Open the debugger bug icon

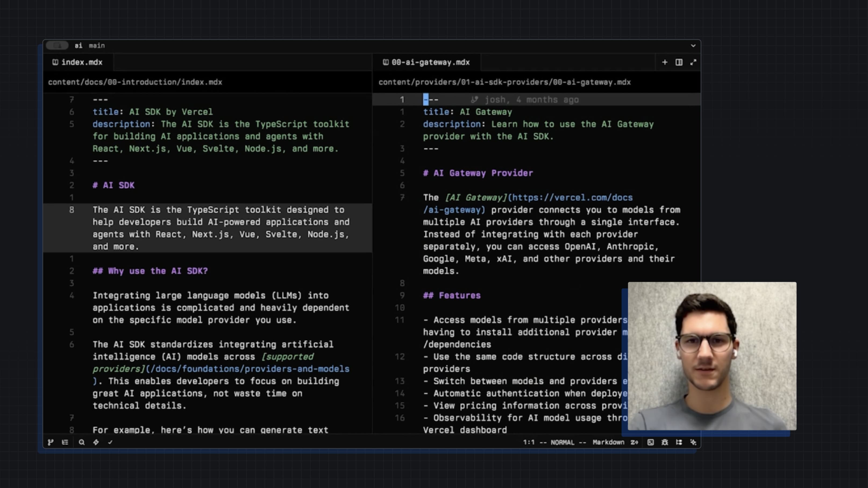tap(664, 442)
